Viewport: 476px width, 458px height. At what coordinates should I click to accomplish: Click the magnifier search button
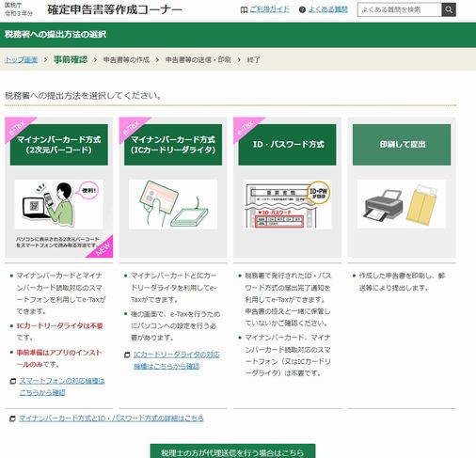449,9
